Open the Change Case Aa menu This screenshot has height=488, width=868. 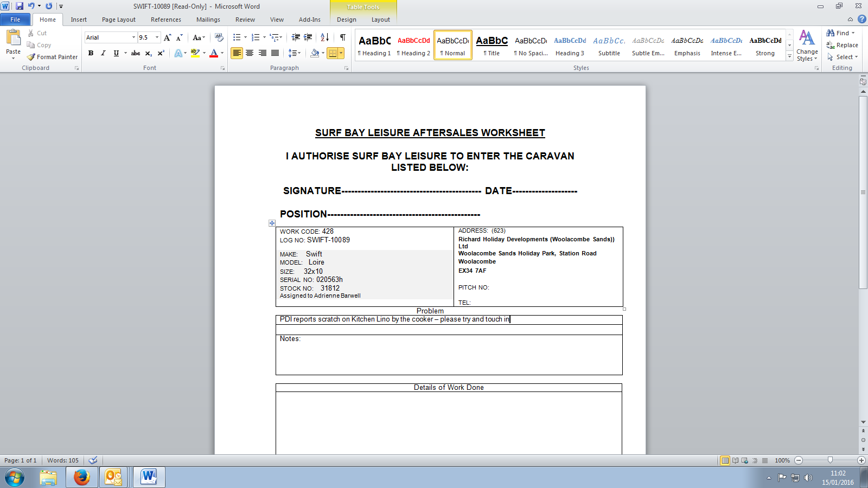pos(199,37)
